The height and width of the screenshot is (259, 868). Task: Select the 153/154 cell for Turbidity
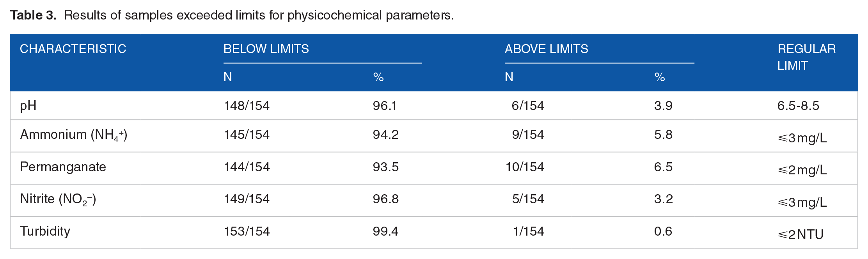click(x=247, y=231)
